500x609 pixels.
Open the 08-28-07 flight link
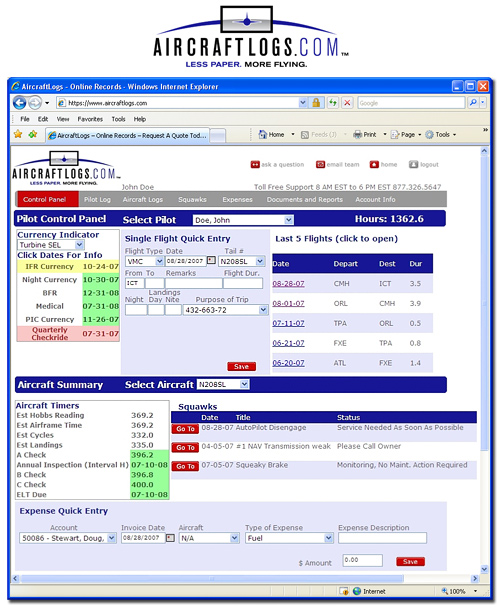pyautogui.click(x=288, y=284)
